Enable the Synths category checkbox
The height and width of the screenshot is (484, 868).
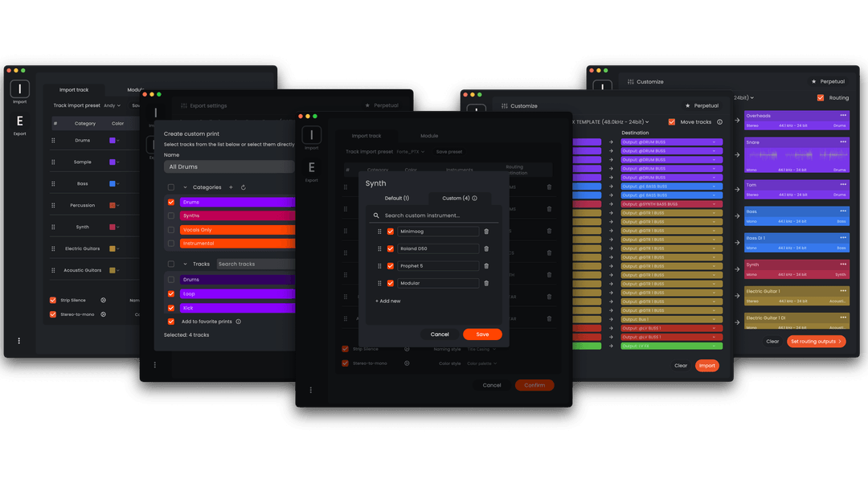[170, 215]
